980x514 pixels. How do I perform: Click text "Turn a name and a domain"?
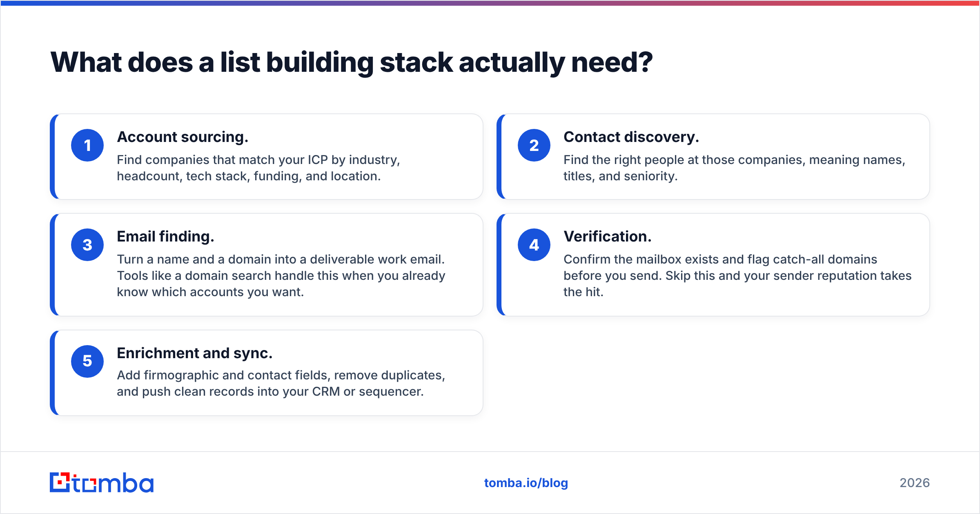pyautogui.click(x=194, y=259)
